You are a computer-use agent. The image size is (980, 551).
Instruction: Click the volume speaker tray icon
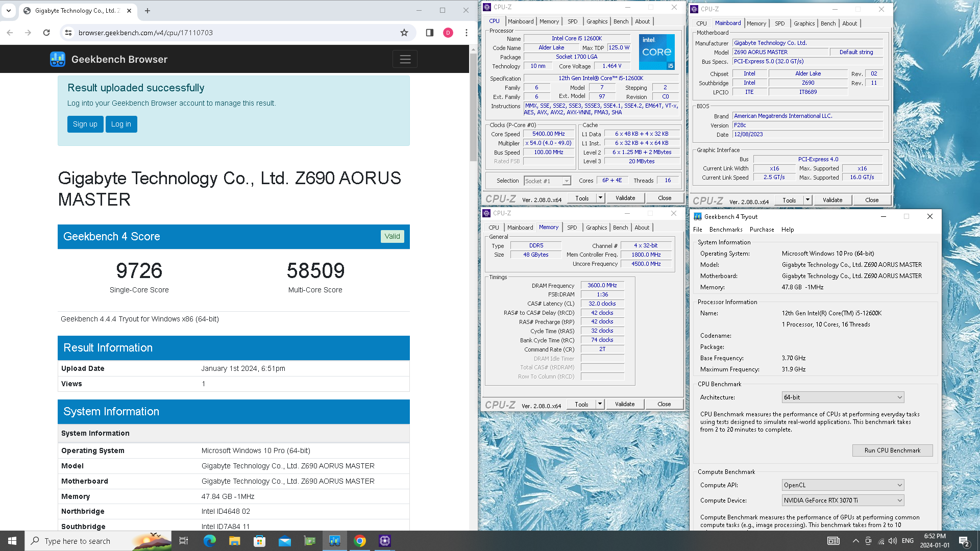pos(892,541)
